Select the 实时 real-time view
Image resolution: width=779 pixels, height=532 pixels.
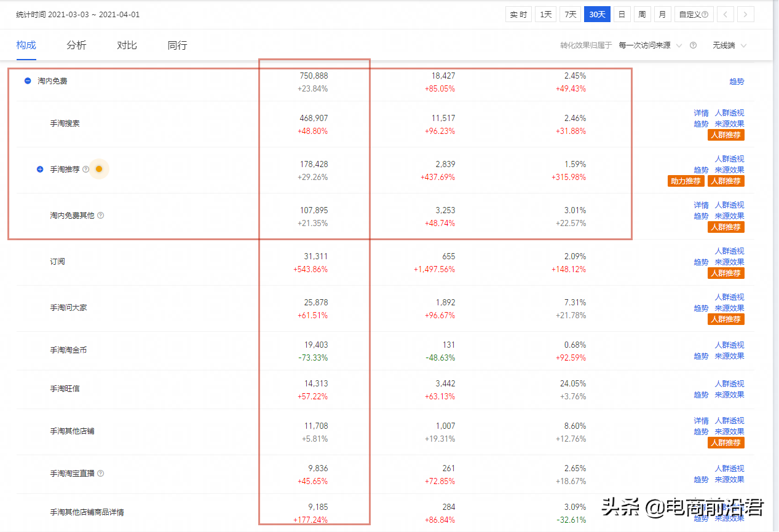click(518, 14)
